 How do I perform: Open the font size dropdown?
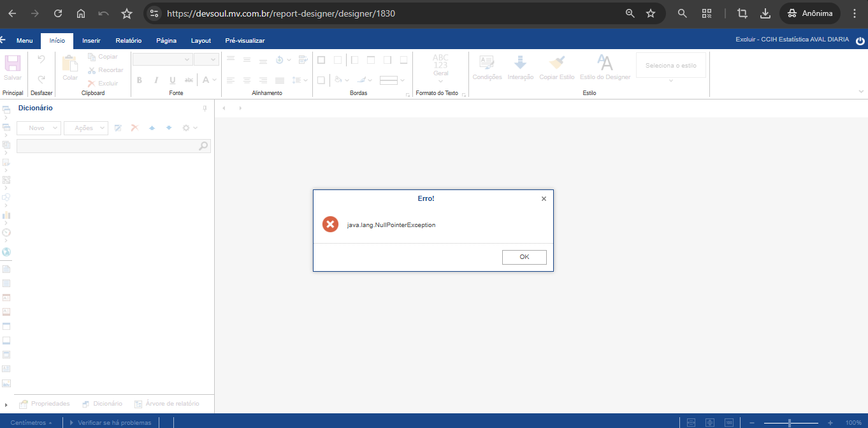pos(206,59)
